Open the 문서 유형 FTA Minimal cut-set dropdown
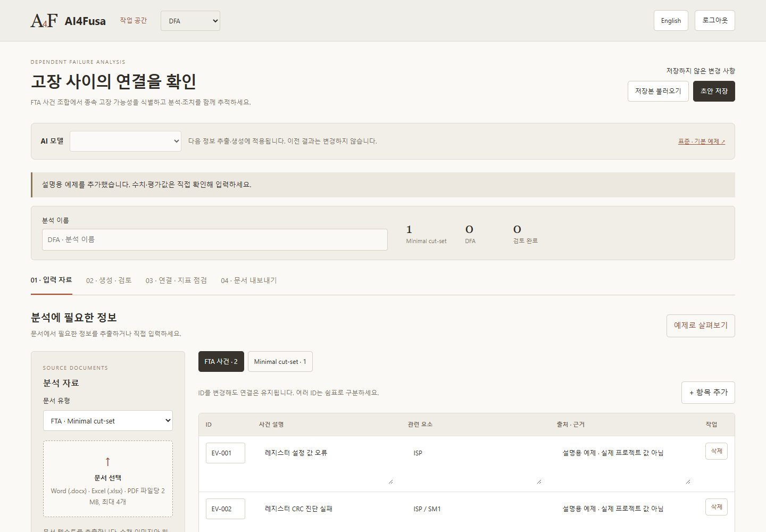 click(108, 421)
